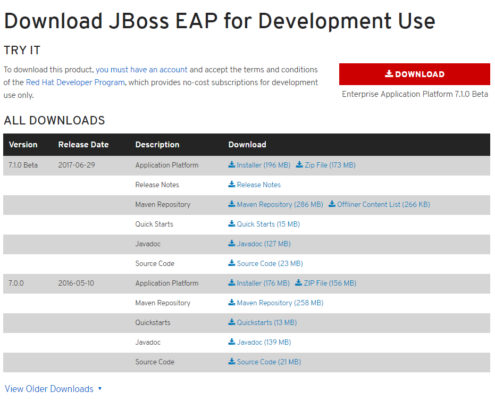Click the Description column header
The image size is (495, 400).
coord(157,145)
